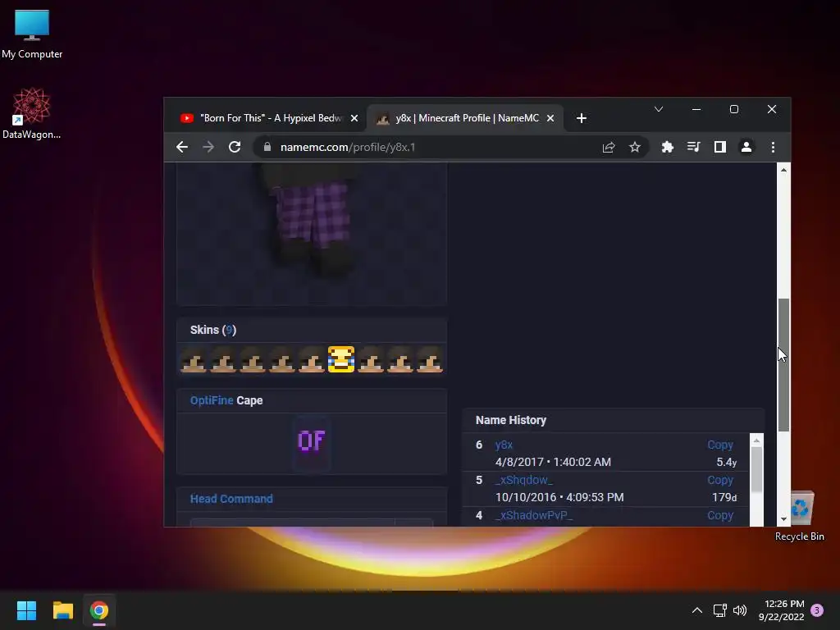Image resolution: width=840 pixels, height=630 pixels.
Task: Click the forward navigation arrow
Action: coord(208,147)
